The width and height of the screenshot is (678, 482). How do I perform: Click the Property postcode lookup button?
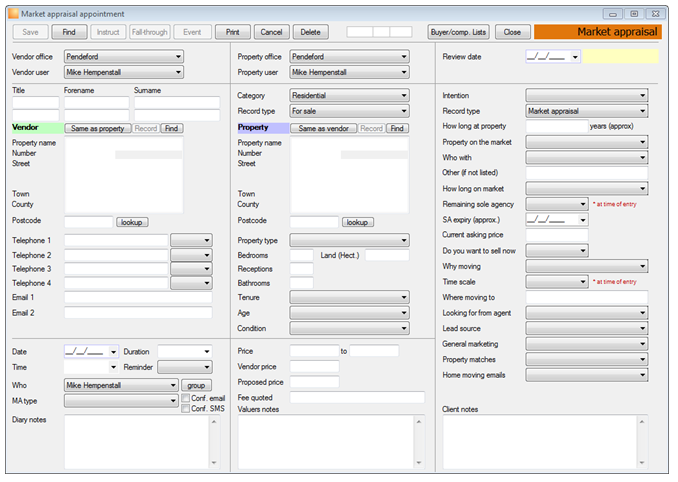tap(358, 222)
